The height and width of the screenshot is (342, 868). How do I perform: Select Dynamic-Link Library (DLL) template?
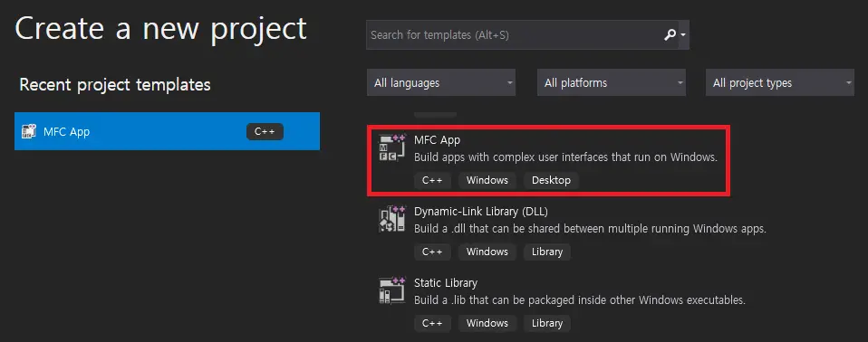(481, 211)
